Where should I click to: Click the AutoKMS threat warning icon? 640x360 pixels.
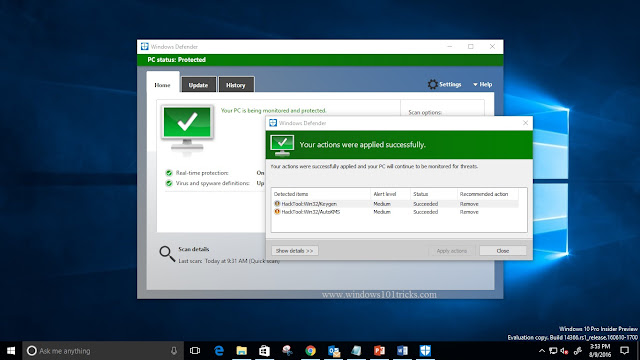277,211
